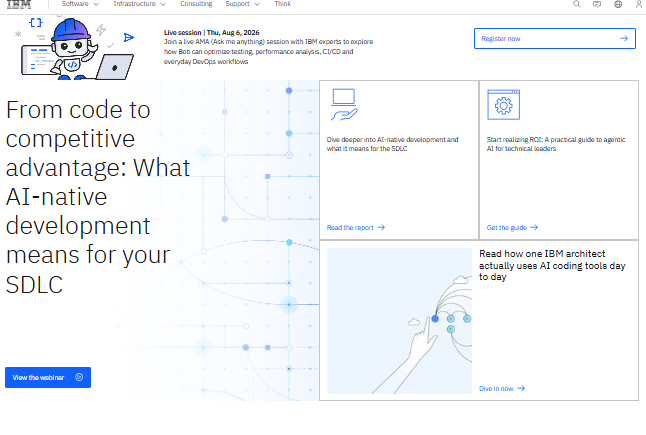Click arrow next to Read the report

[381, 227]
